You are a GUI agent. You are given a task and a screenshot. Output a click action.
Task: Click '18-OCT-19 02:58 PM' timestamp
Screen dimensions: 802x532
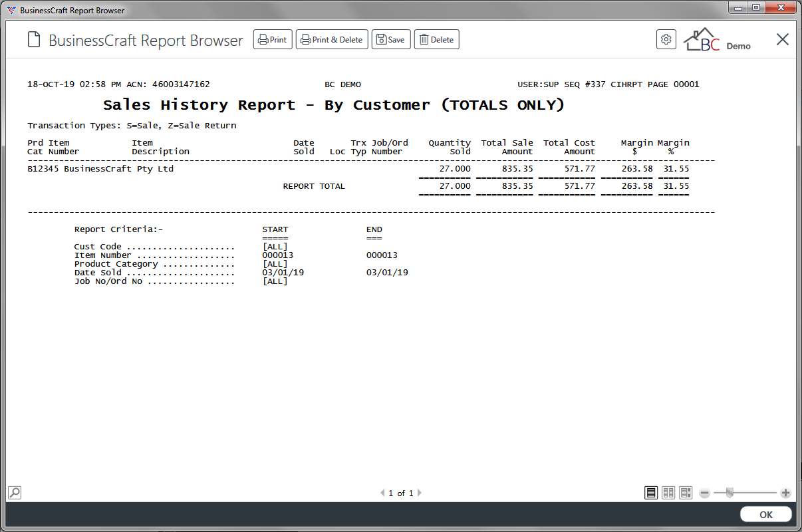point(74,84)
